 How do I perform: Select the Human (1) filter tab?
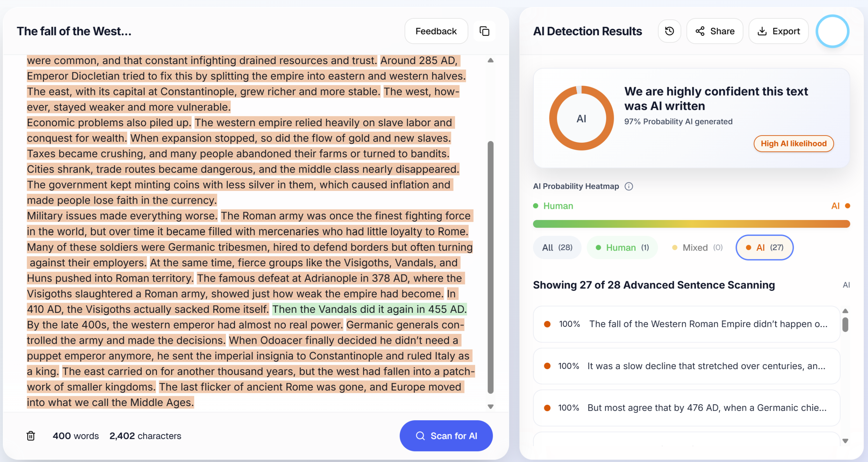tap(622, 247)
